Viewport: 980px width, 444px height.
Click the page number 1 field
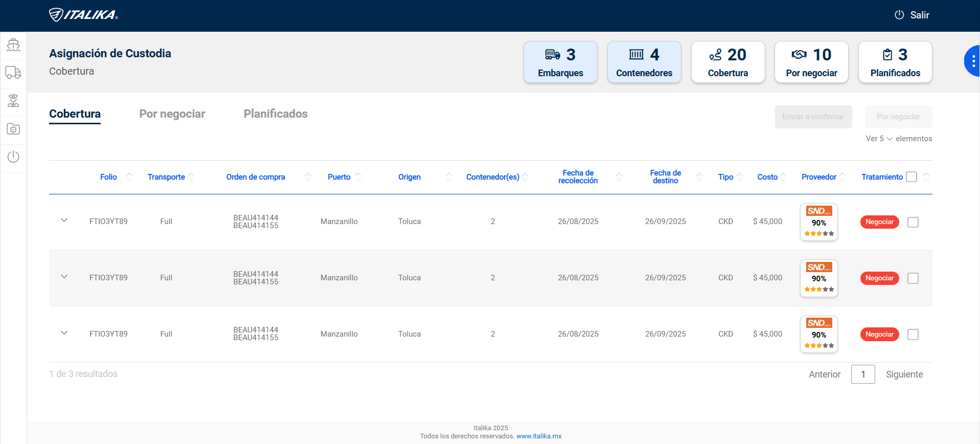[862, 374]
